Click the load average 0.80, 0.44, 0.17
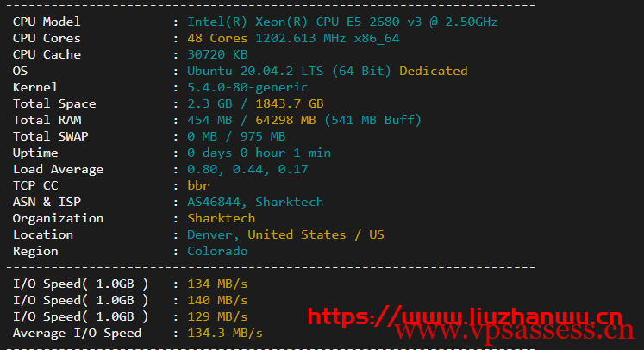644x350 pixels. coord(247,169)
